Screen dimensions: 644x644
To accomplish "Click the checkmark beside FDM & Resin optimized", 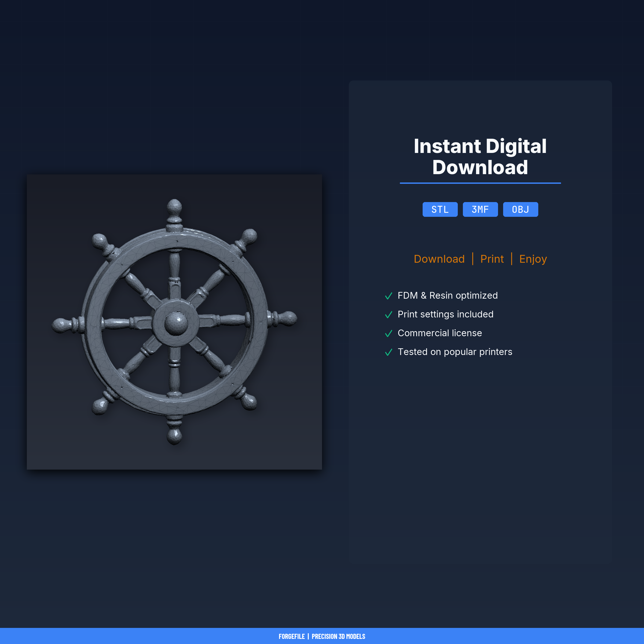I will pyautogui.click(x=388, y=296).
